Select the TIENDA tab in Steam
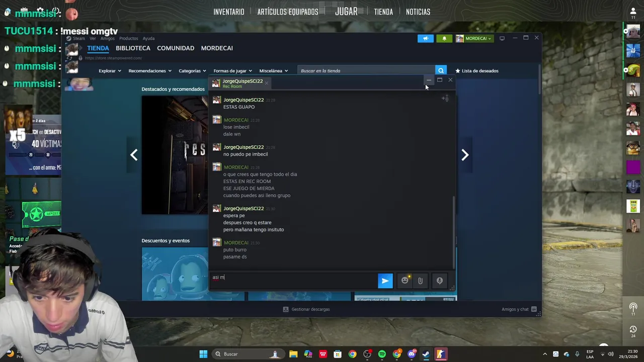Viewport: 644px width, 362px height. pos(98,48)
